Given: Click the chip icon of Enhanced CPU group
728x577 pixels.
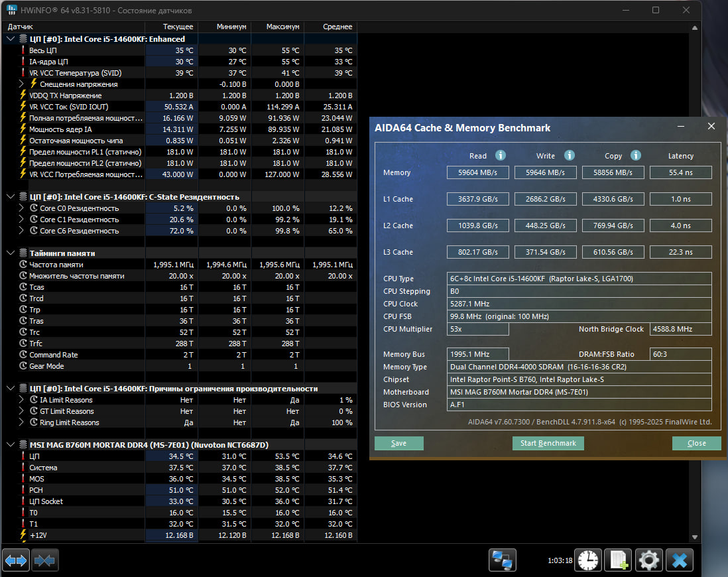Looking at the screenshot, I should [23, 39].
